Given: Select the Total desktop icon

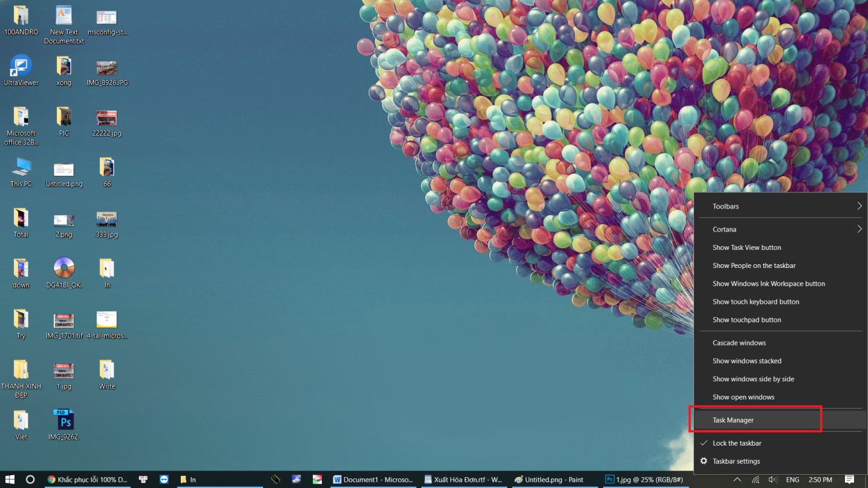Looking at the screenshot, I should point(21,222).
